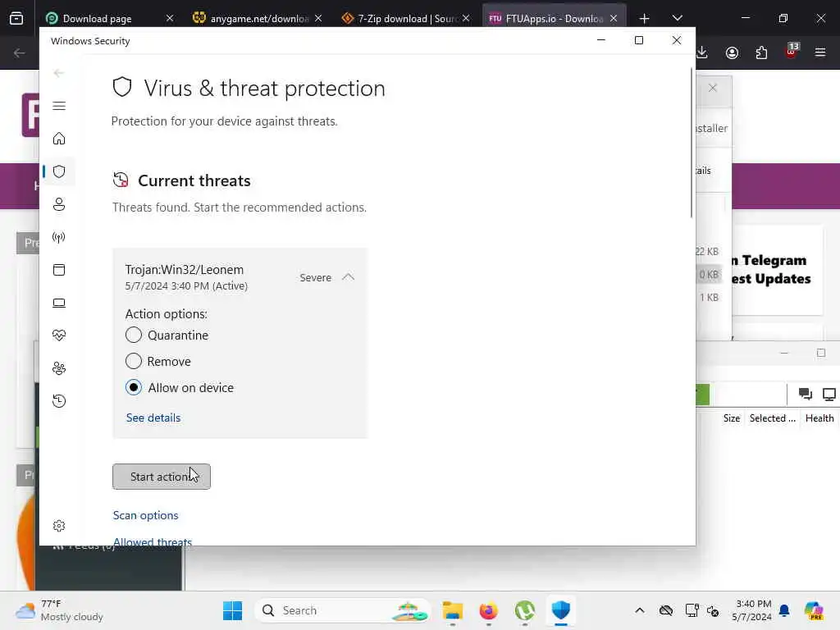
Task: Open the list all tabs dropdown
Action: (677, 18)
